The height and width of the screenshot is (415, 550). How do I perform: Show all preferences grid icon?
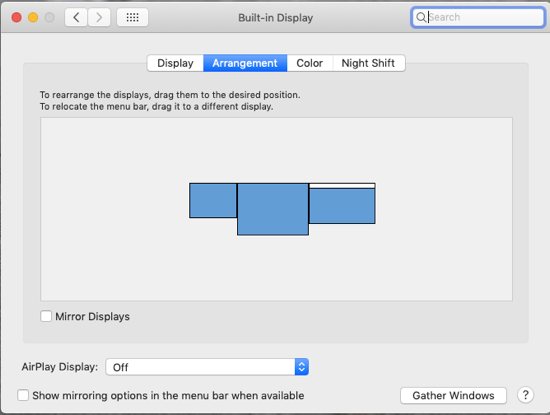tap(132, 17)
